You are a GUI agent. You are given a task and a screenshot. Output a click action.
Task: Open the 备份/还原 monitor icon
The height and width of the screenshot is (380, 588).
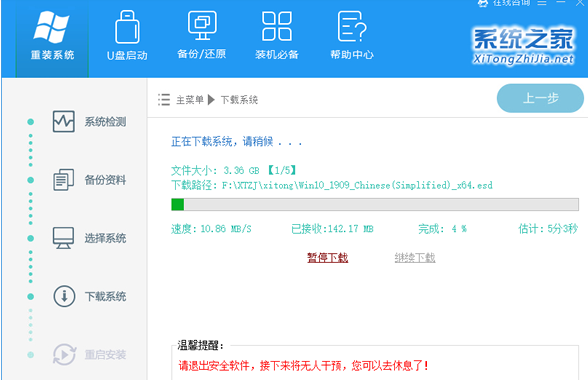pyautogui.click(x=202, y=25)
